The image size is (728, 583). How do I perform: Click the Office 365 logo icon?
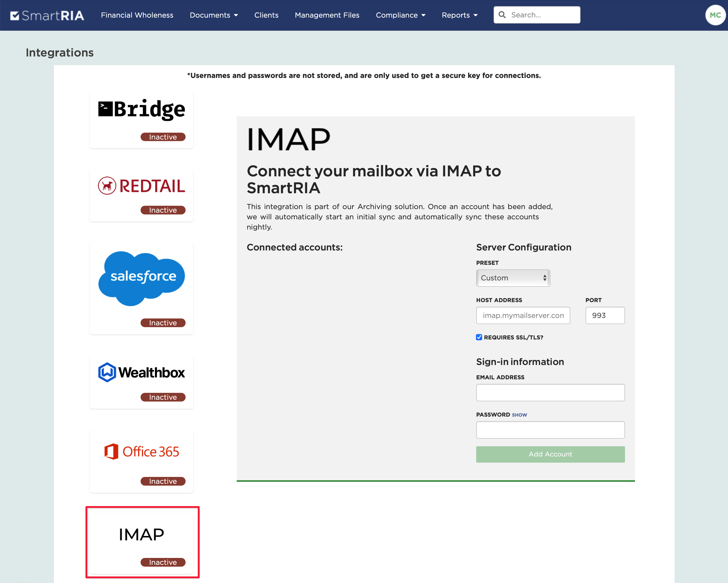[x=111, y=452]
